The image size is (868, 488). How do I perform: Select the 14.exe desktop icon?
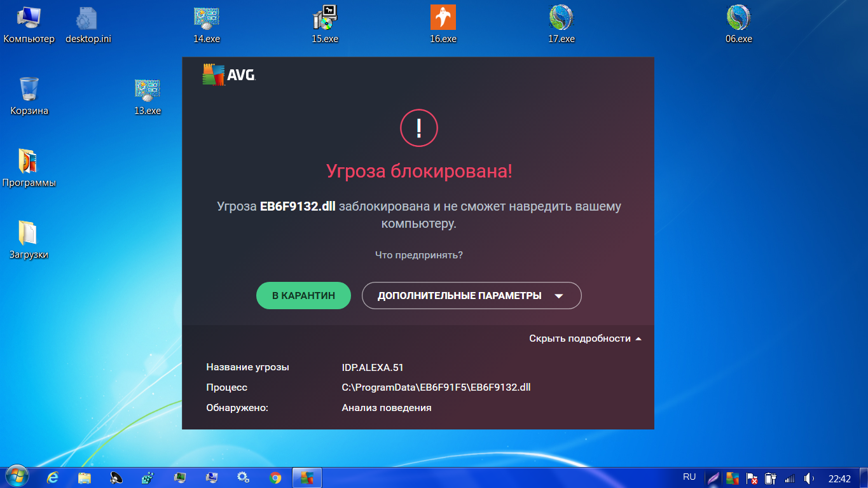click(207, 25)
